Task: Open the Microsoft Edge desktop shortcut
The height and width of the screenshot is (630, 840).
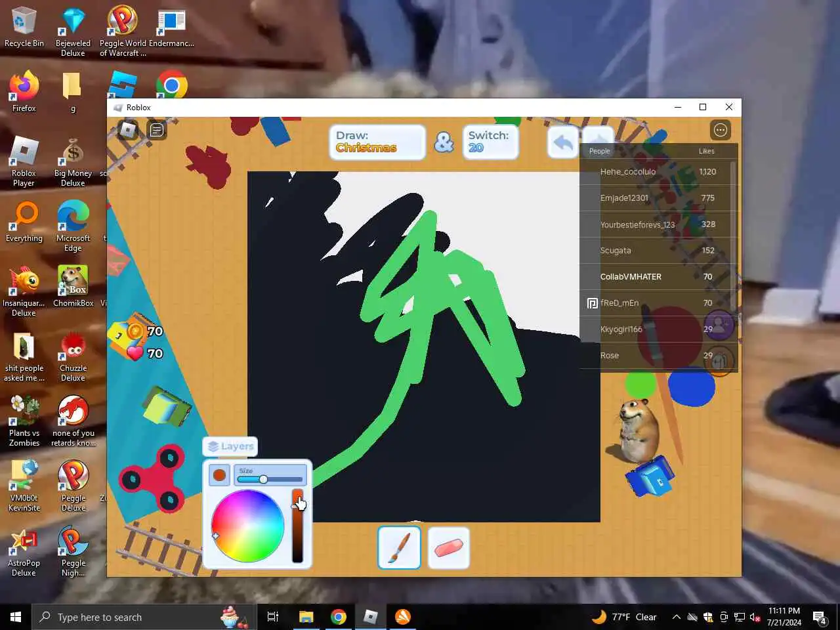Action: [73, 226]
